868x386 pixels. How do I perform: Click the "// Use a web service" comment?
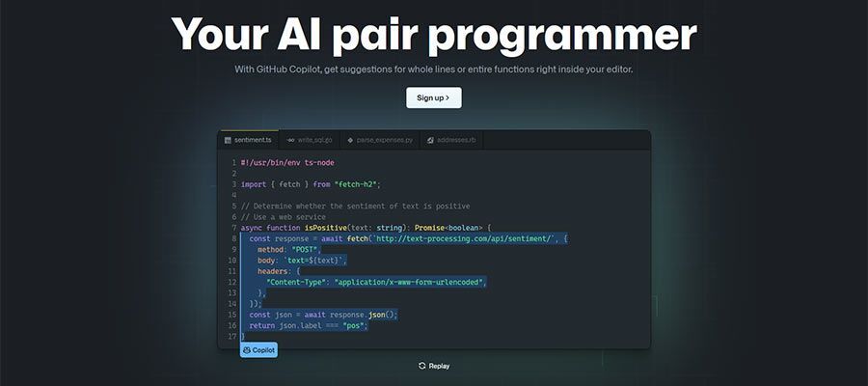(284, 217)
